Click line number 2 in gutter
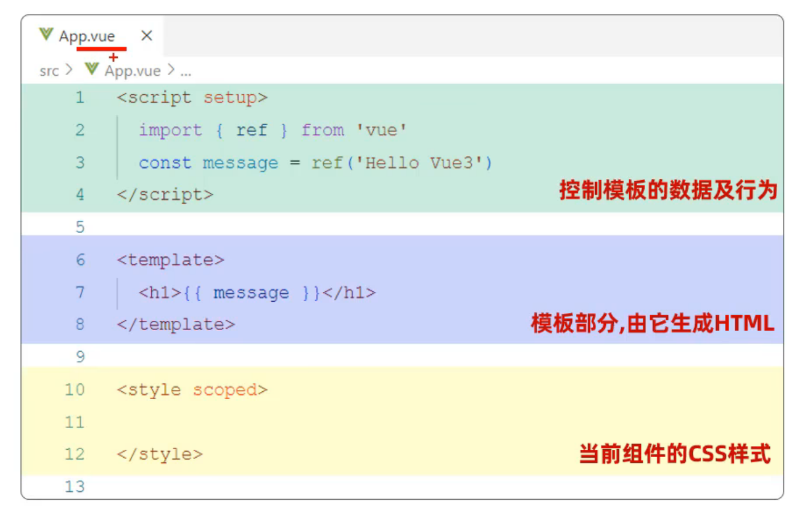The image size is (812, 511). [80, 130]
